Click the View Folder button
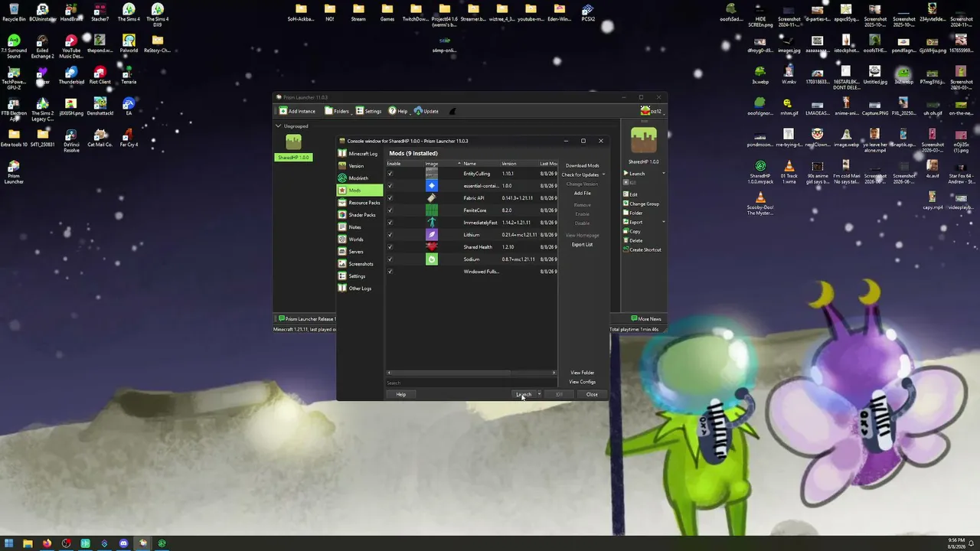Viewport: 980px width, 551px height. coord(582,373)
